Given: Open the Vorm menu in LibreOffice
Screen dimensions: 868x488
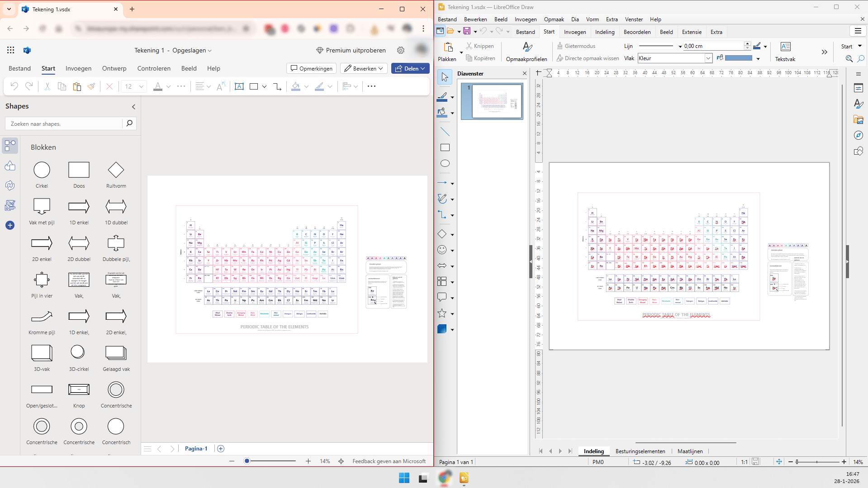Looking at the screenshot, I should coord(592,19).
